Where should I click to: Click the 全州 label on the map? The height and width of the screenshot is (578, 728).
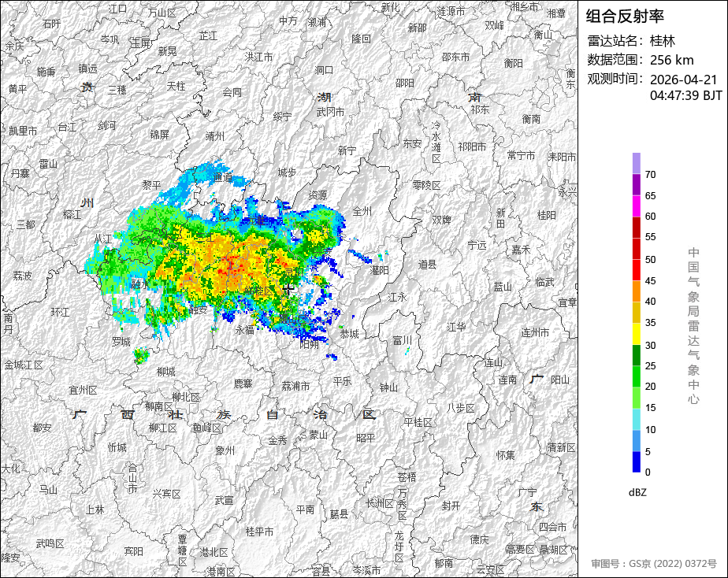[x=362, y=212]
